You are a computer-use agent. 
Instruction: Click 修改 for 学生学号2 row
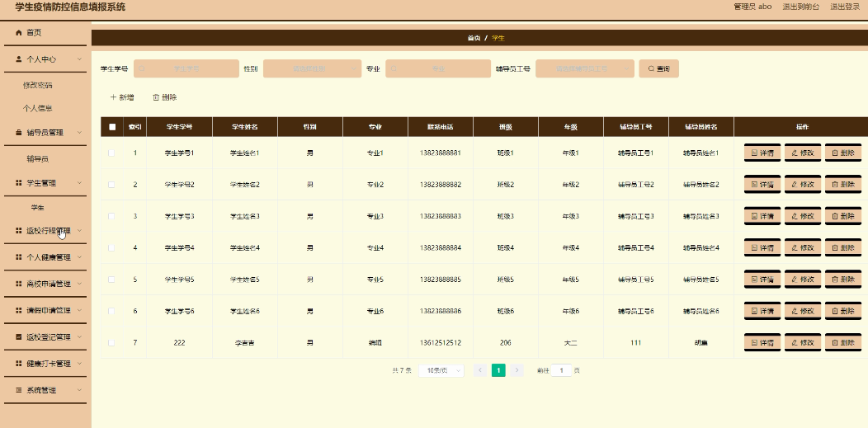[x=803, y=185]
